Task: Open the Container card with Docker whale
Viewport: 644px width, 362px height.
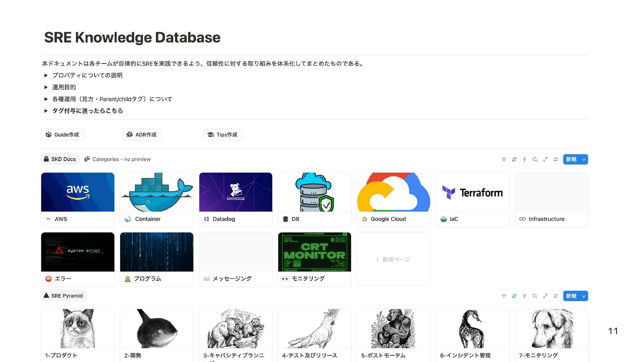Action: [157, 199]
